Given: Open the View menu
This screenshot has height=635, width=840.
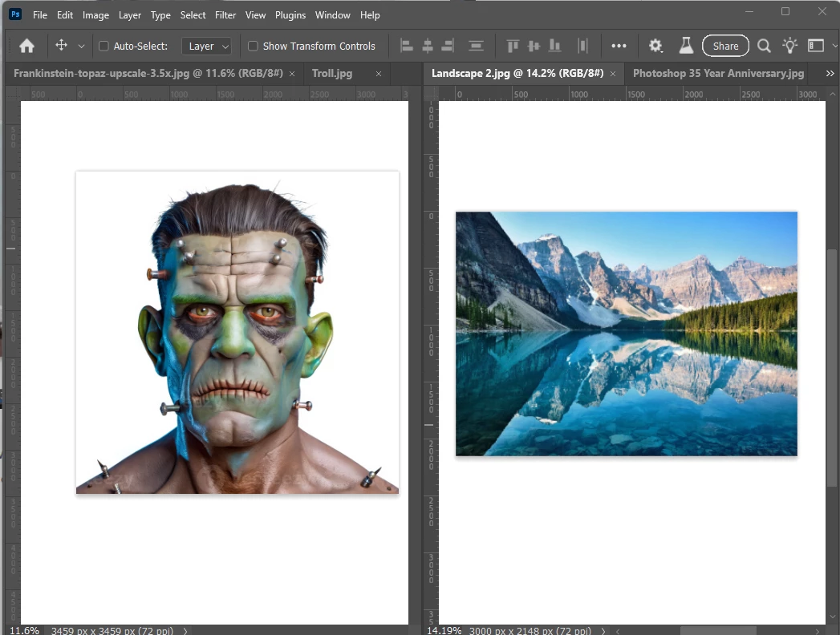Looking at the screenshot, I should coord(256,15).
